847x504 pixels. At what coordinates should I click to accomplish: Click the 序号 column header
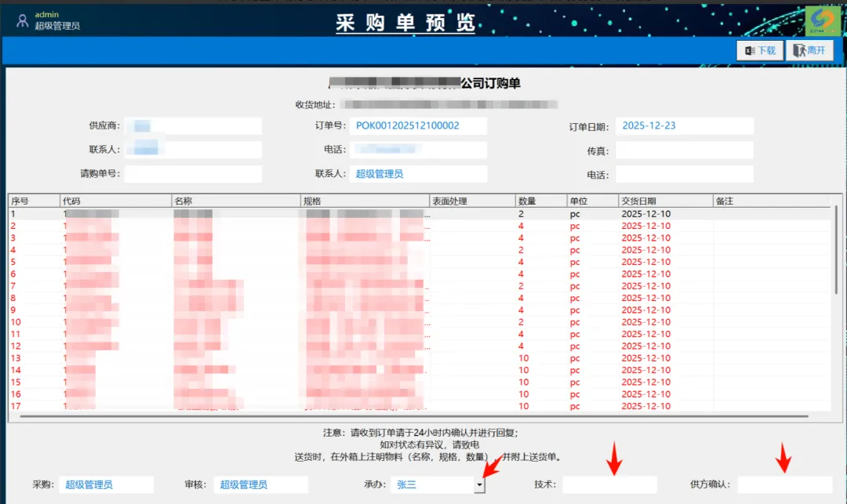pyautogui.click(x=34, y=201)
